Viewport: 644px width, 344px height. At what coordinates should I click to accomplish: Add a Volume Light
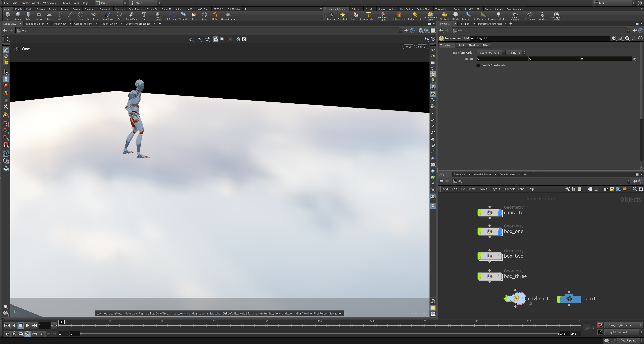click(399, 16)
